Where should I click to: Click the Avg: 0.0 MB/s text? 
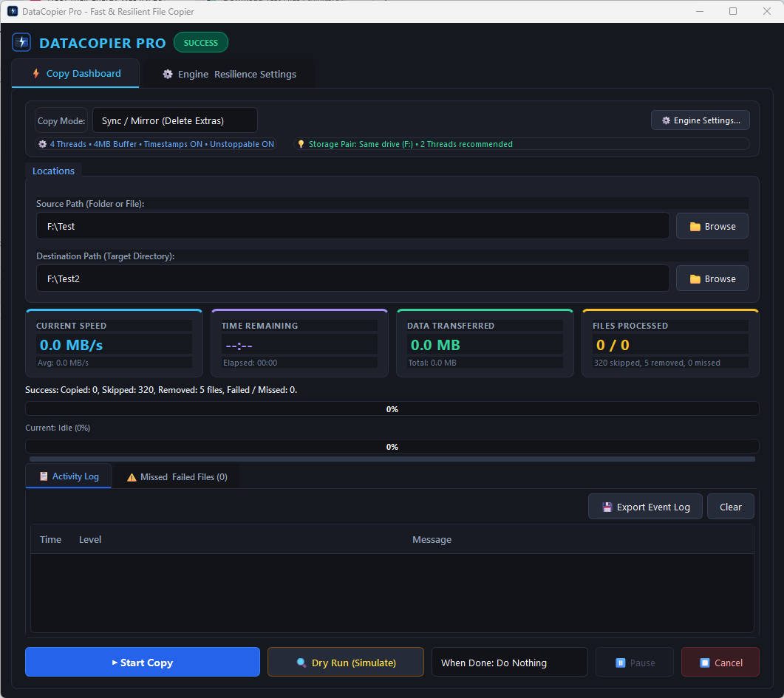[x=63, y=363]
